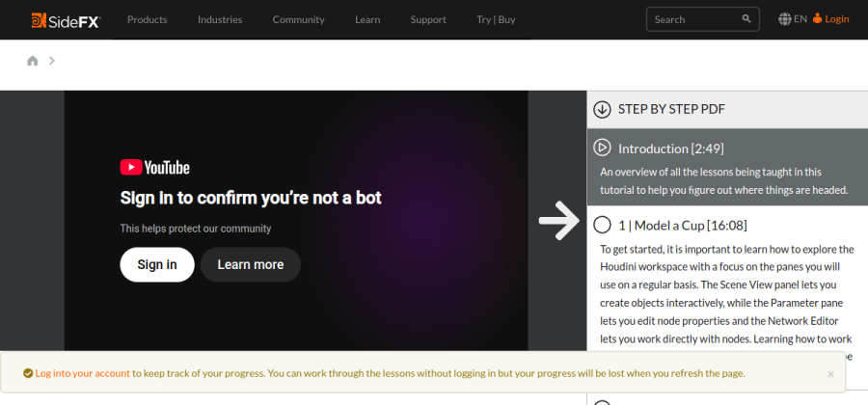Viewport: 868px width, 405px height.
Task: Dismiss the login notification banner
Action: (x=830, y=374)
